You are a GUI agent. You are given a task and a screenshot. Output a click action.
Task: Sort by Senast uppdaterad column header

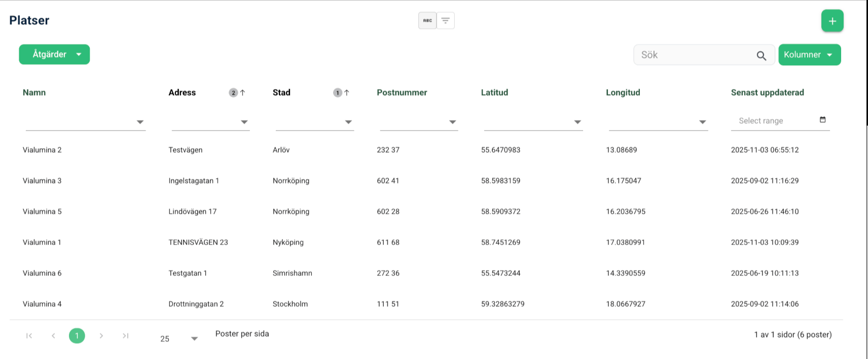point(767,93)
